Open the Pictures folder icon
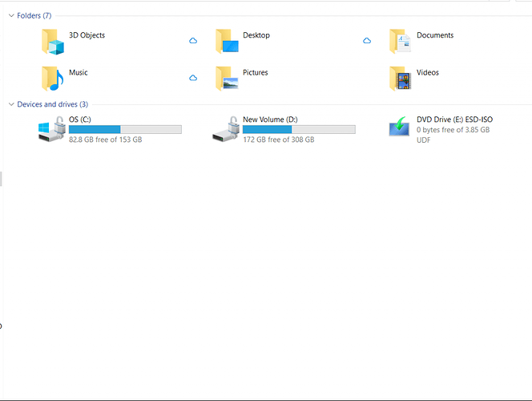532x401 pixels. tap(227, 79)
